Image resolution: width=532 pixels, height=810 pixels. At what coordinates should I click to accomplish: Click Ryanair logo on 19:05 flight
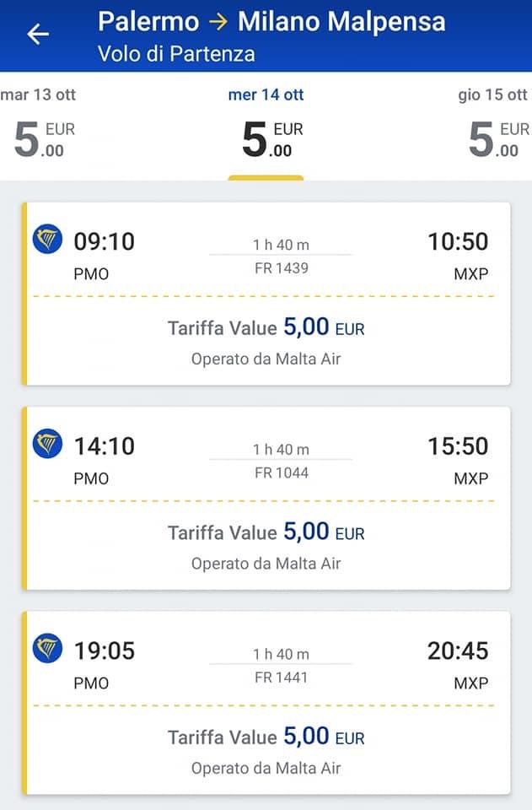point(47,649)
